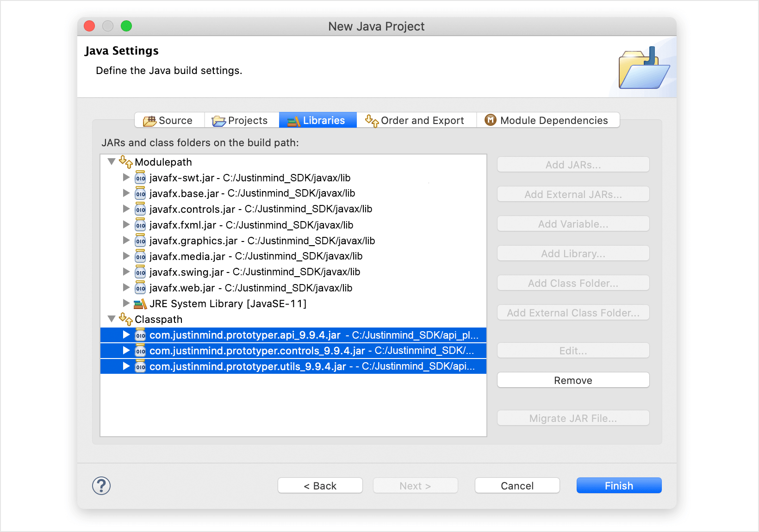Click the jar icon beside javafx.media.jar
759x532 pixels.
(x=140, y=256)
